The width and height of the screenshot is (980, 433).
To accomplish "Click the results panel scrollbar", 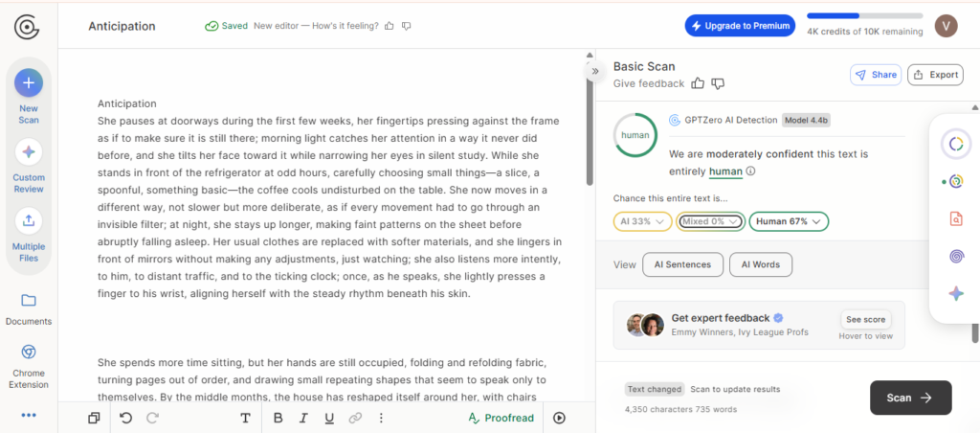I will click(974, 332).
